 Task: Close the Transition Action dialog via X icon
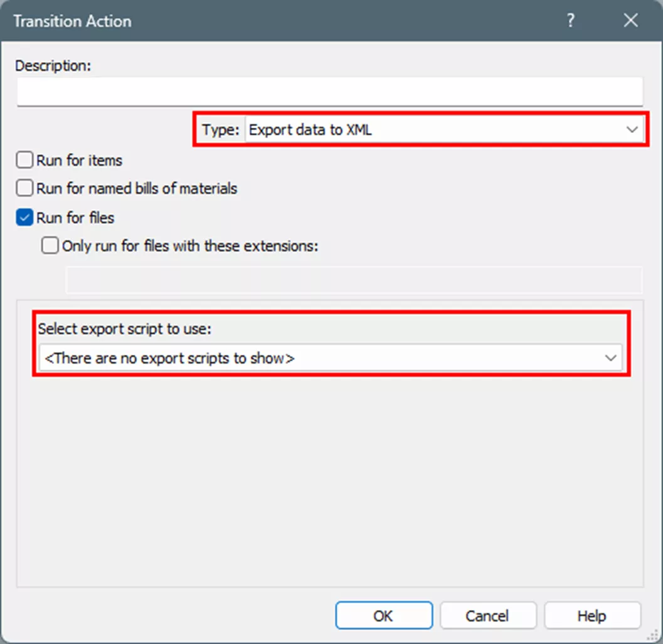click(x=630, y=21)
